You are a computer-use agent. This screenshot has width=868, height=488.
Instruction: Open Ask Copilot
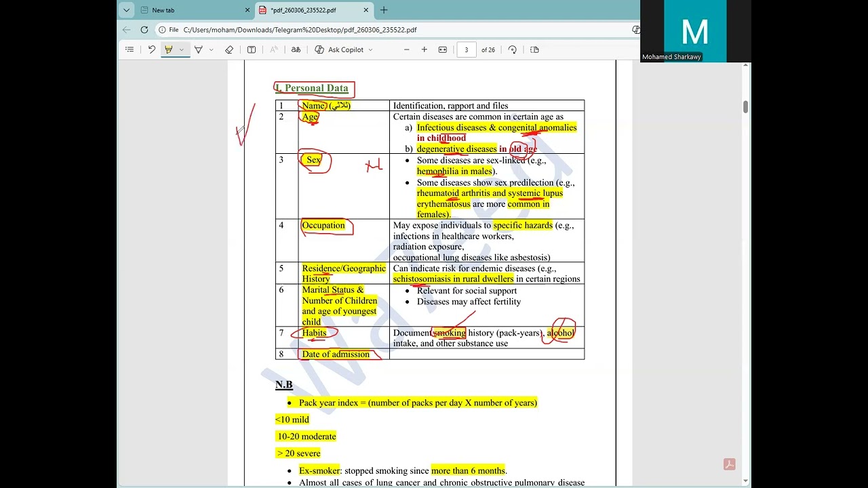click(x=340, y=49)
